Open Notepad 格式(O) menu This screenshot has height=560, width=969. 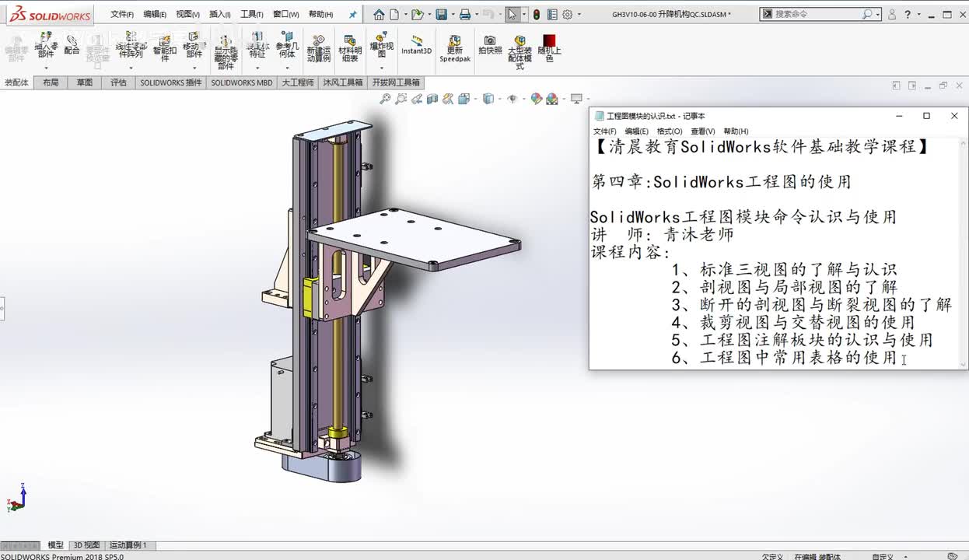(x=670, y=131)
